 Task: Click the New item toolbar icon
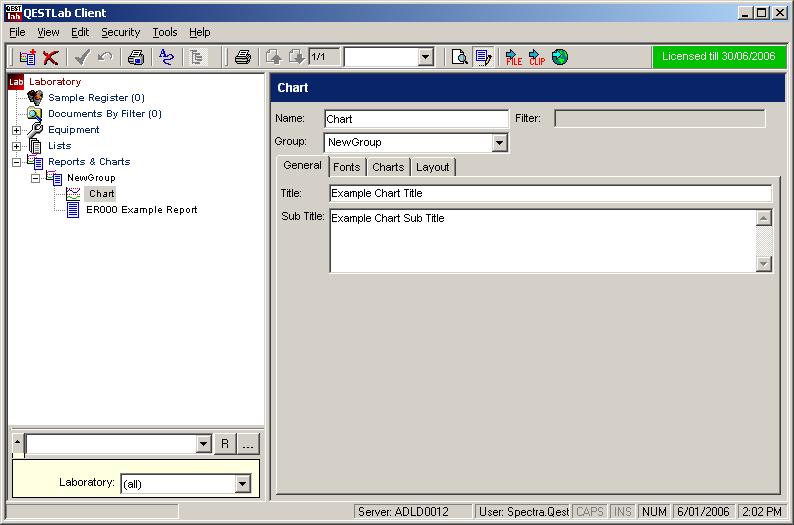tap(27, 58)
